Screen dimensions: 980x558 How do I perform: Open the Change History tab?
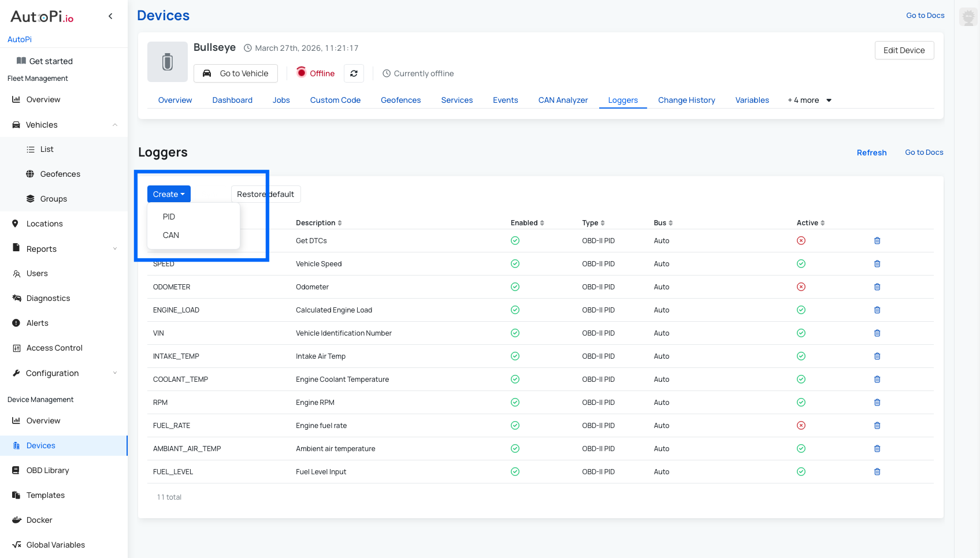coord(686,100)
